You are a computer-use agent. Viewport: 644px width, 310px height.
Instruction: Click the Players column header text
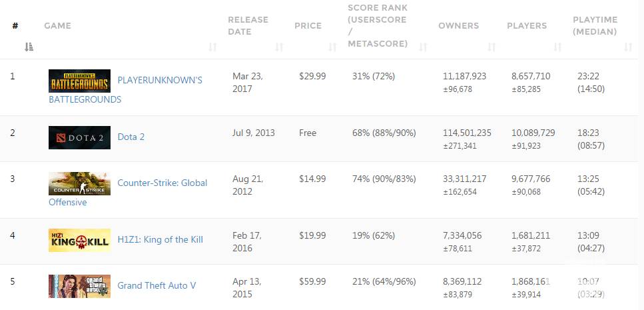527,26
